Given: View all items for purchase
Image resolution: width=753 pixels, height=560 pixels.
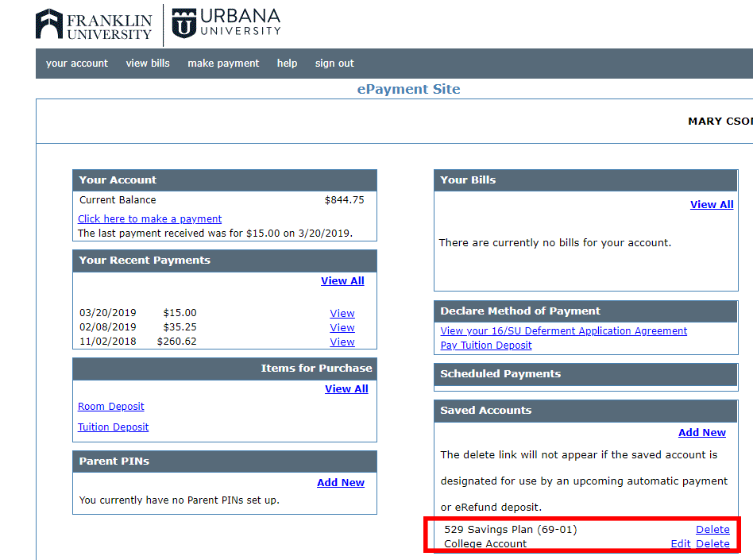Looking at the screenshot, I should click(x=346, y=389).
